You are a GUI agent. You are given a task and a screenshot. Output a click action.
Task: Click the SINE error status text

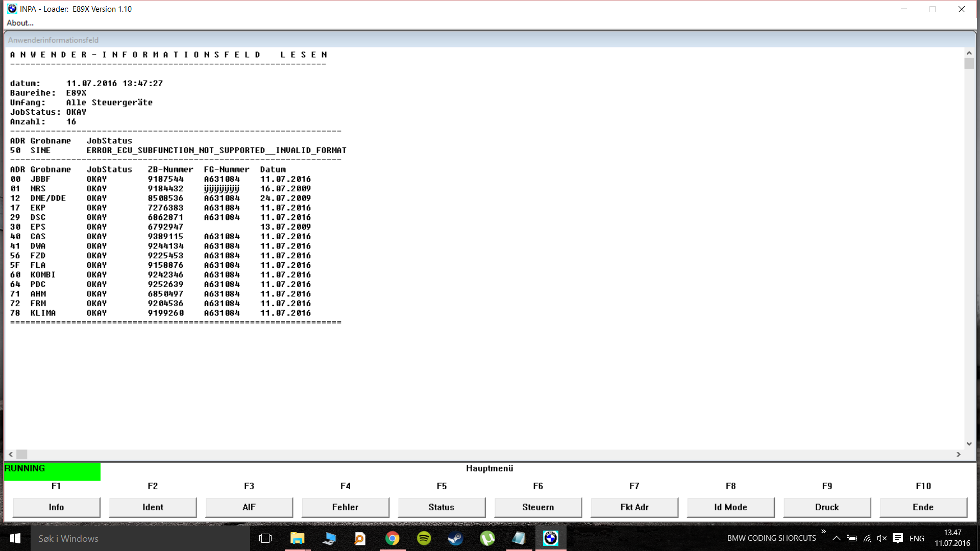tap(216, 151)
